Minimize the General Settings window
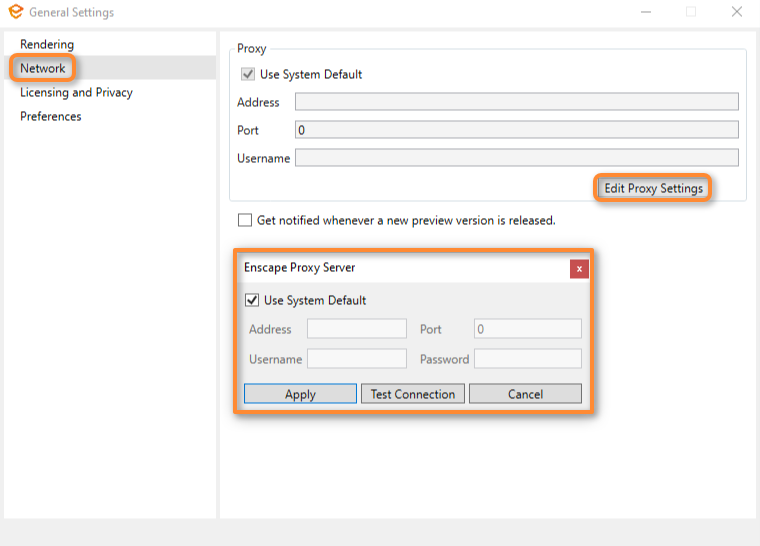 click(x=646, y=12)
